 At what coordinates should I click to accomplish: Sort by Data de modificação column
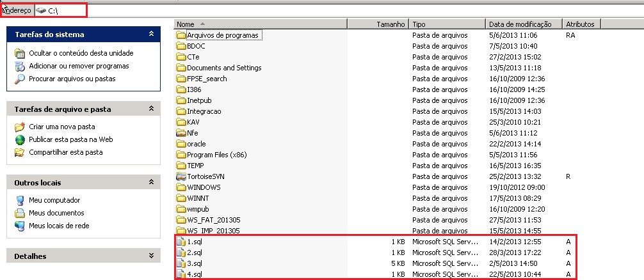523,24
